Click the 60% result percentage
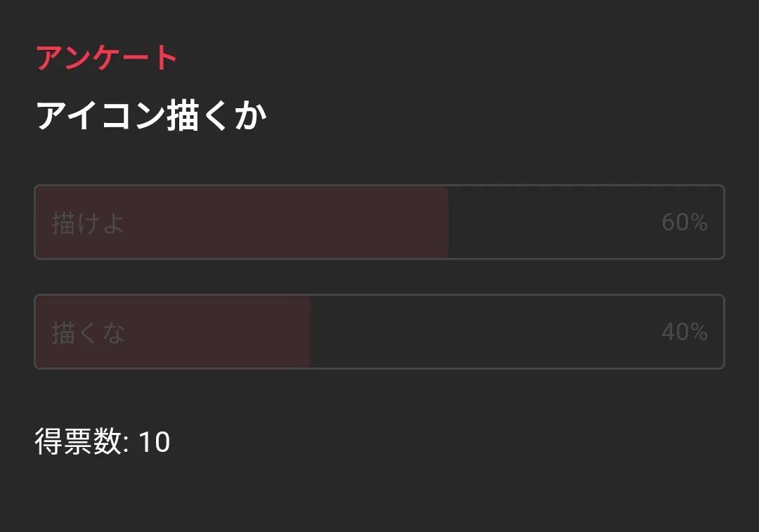Viewport: 759px width, 532px height. [684, 223]
